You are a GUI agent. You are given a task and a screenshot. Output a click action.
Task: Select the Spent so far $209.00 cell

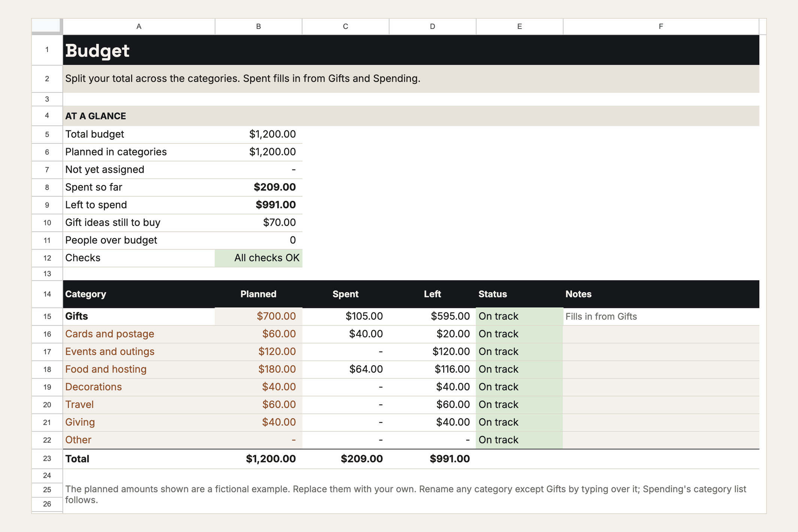pyautogui.click(x=259, y=187)
